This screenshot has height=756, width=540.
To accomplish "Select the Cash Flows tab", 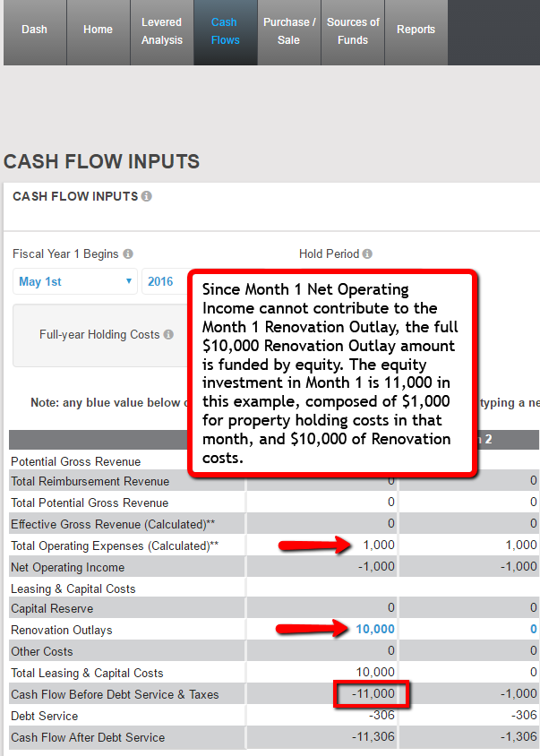I will (225, 31).
